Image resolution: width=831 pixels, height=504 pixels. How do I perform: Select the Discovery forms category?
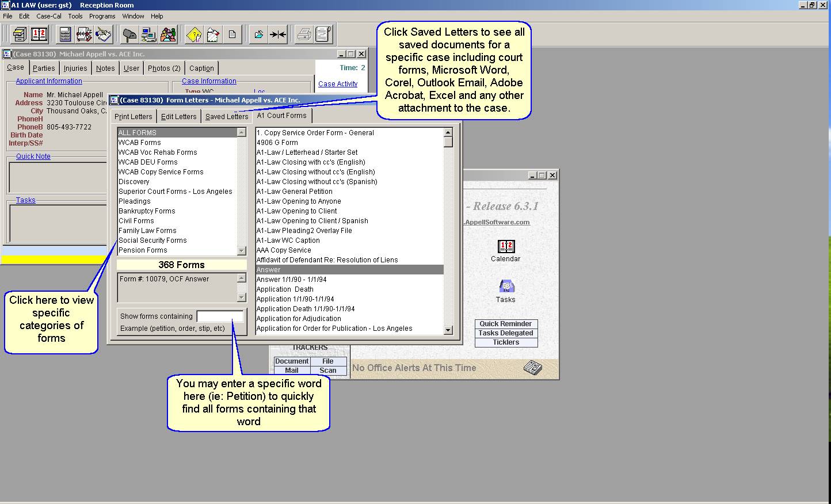click(134, 182)
